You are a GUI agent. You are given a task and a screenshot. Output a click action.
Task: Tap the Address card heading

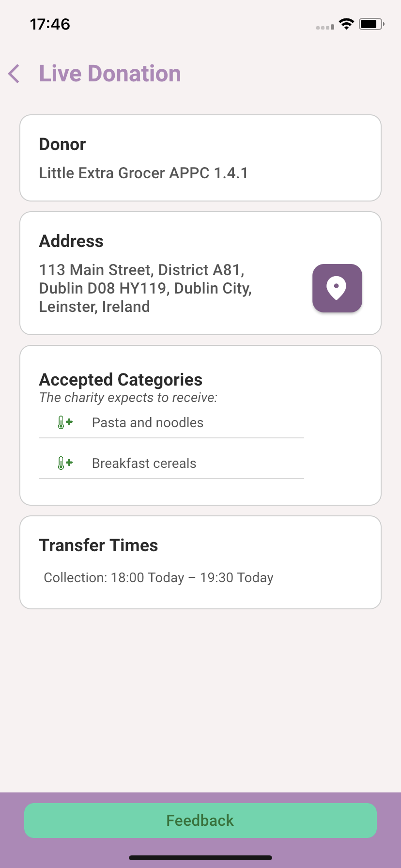[x=71, y=241]
